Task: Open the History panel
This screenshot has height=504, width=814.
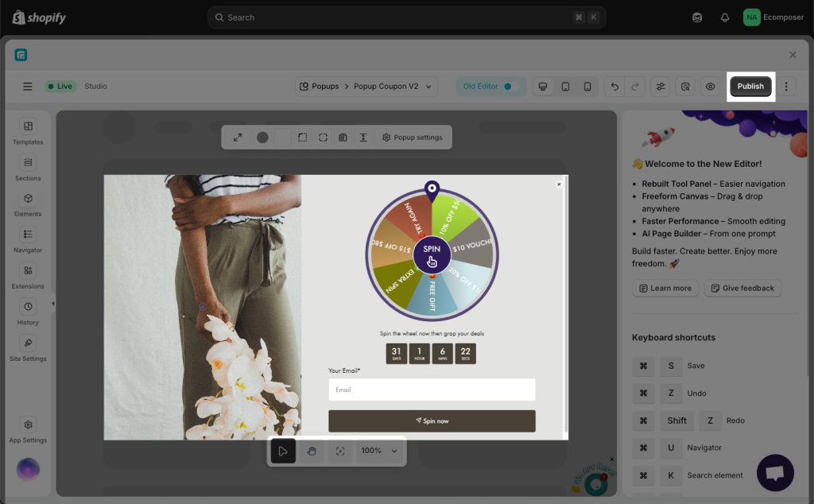Action: tap(28, 312)
